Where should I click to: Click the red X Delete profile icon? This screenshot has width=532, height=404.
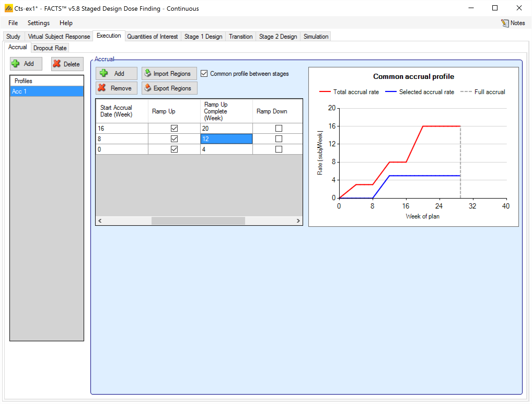pos(57,64)
